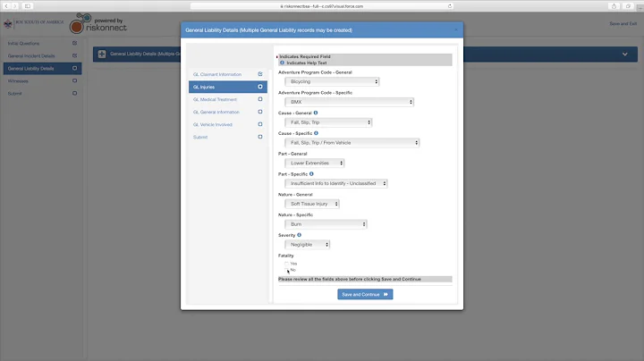Go forward in browser history
This screenshot has width=644, height=361.
coord(14,6)
